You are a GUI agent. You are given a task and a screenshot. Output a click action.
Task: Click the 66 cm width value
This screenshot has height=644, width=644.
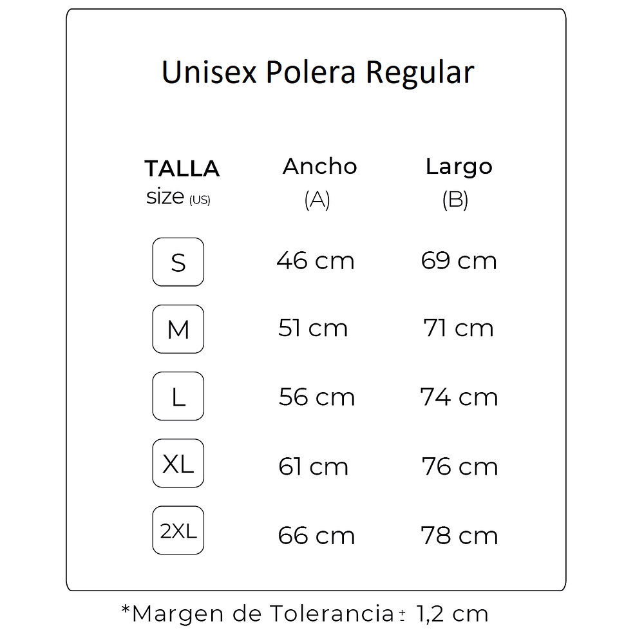coord(316,536)
